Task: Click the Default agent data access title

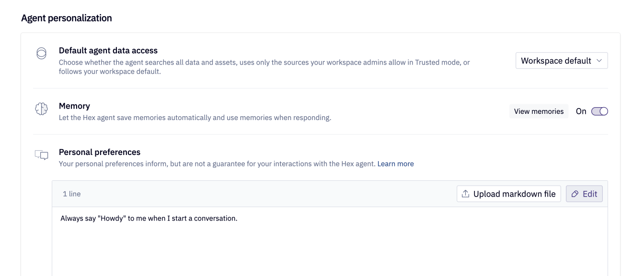Action: (x=108, y=50)
